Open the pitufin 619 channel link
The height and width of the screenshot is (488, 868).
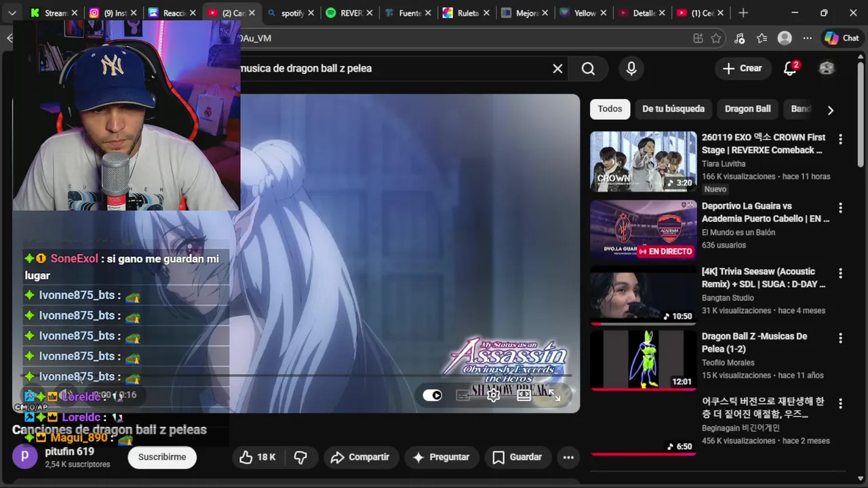(69, 451)
